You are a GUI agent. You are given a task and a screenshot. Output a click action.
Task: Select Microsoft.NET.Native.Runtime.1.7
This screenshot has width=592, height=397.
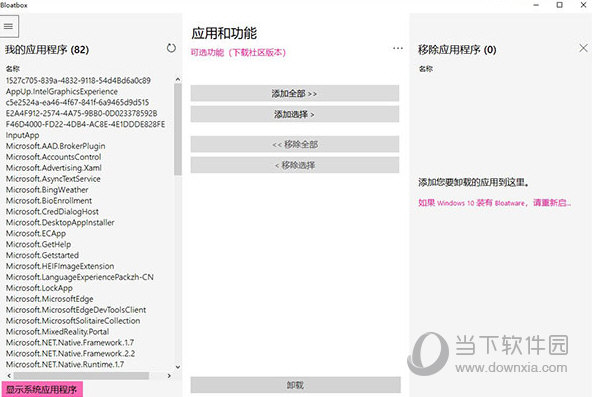(65, 365)
